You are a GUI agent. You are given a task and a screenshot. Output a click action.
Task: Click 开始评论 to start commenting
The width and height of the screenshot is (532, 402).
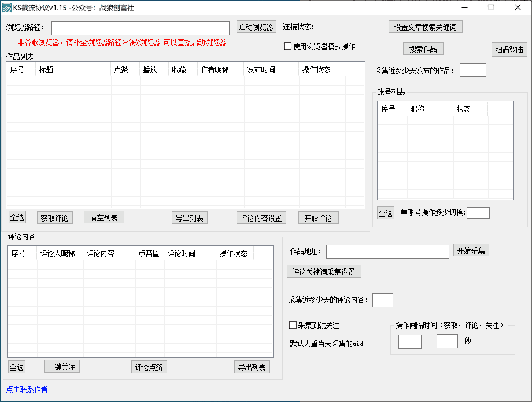pos(320,217)
